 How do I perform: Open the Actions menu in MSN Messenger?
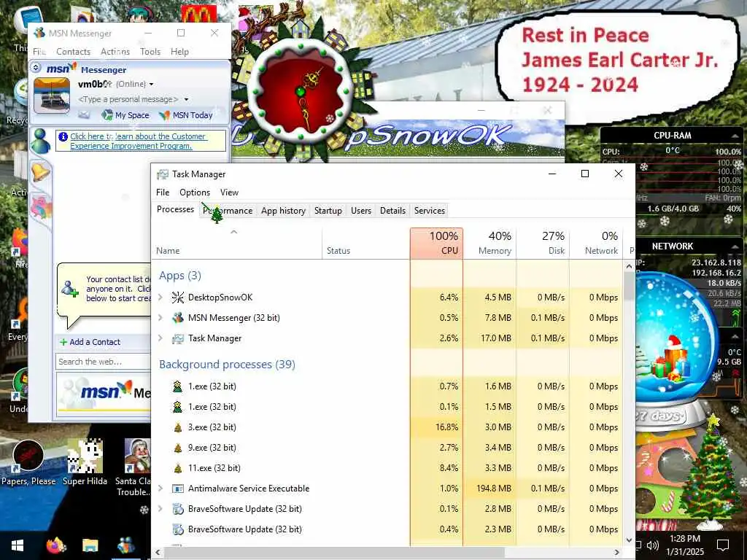[115, 52]
